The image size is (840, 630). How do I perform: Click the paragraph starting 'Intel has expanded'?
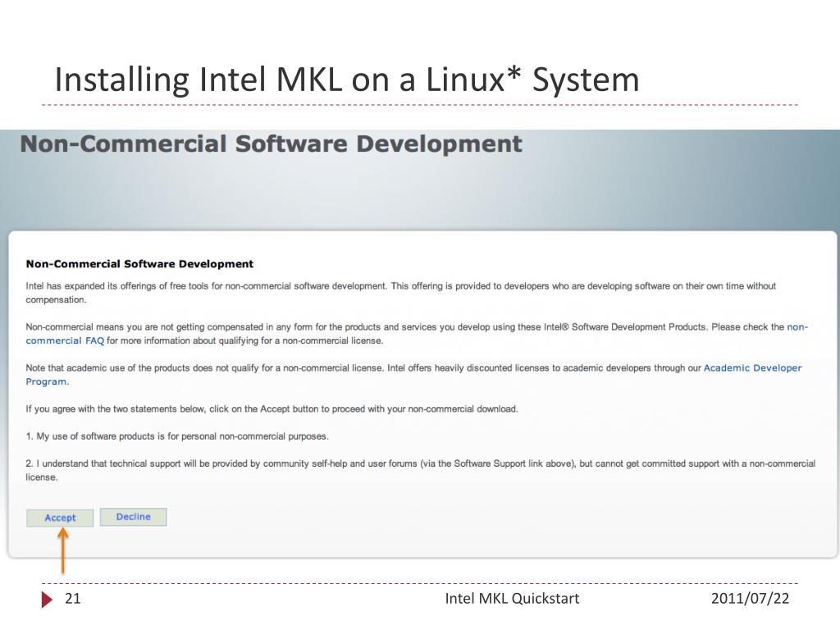(400, 293)
